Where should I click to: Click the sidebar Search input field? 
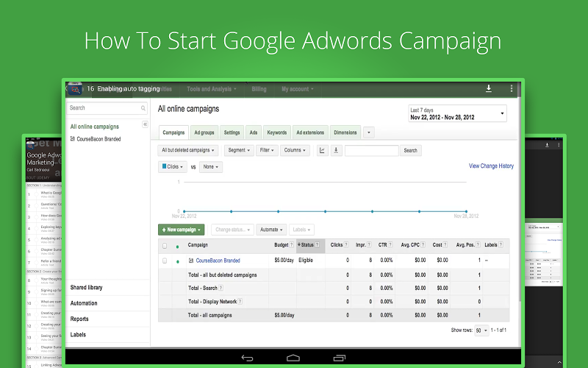click(x=107, y=108)
